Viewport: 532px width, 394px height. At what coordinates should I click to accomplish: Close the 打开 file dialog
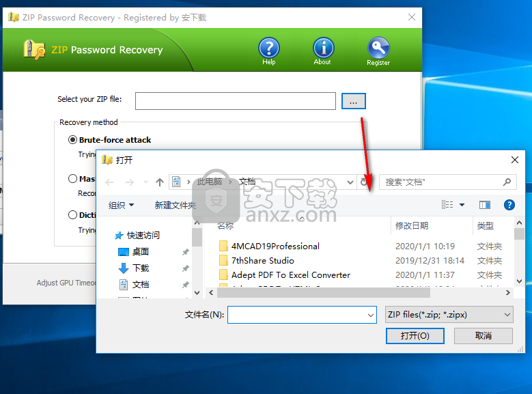(x=514, y=160)
